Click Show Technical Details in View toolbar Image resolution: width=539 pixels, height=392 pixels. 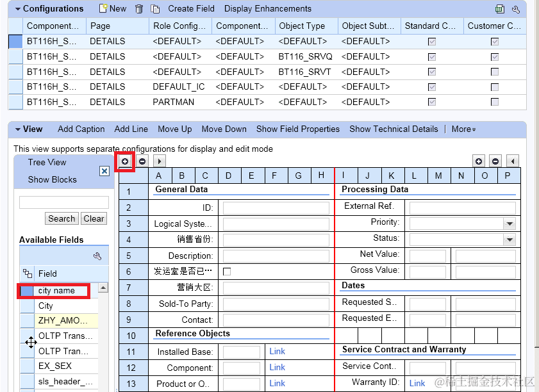click(x=394, y=129)
